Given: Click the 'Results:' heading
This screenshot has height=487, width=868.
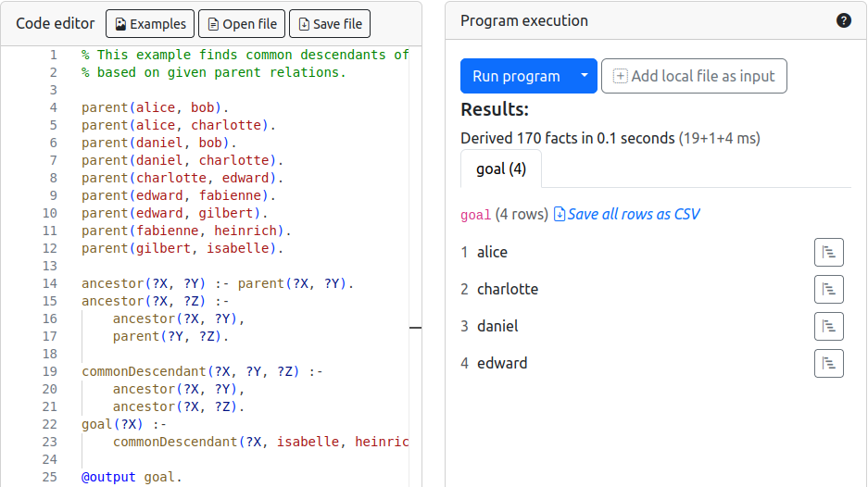Looking at the screenshot, I should pyautogui.click(x=495, y=109).
